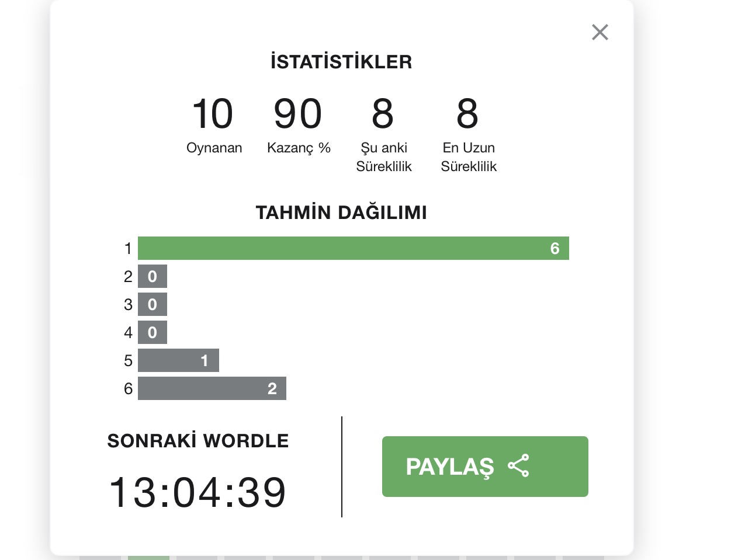The width and height of the screenshot is (745, 560).
Task: Click the green bar for guess 1
Action: point(353,248)
